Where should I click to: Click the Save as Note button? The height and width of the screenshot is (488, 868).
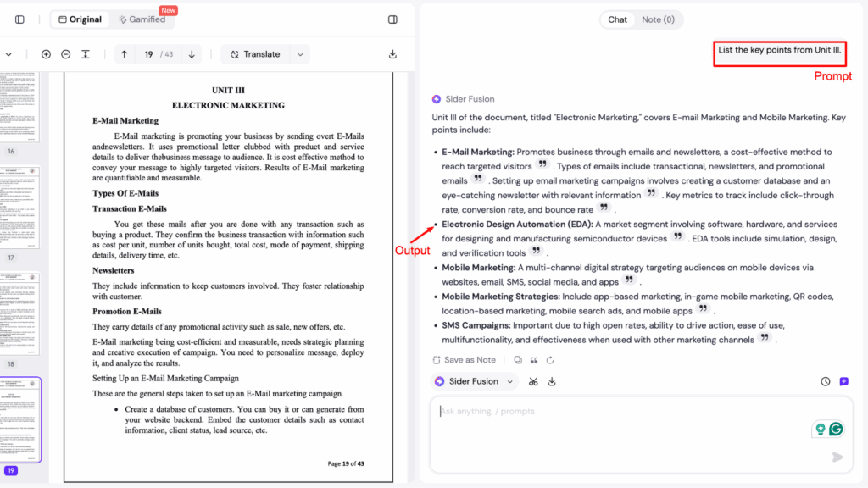click(465, 359)
